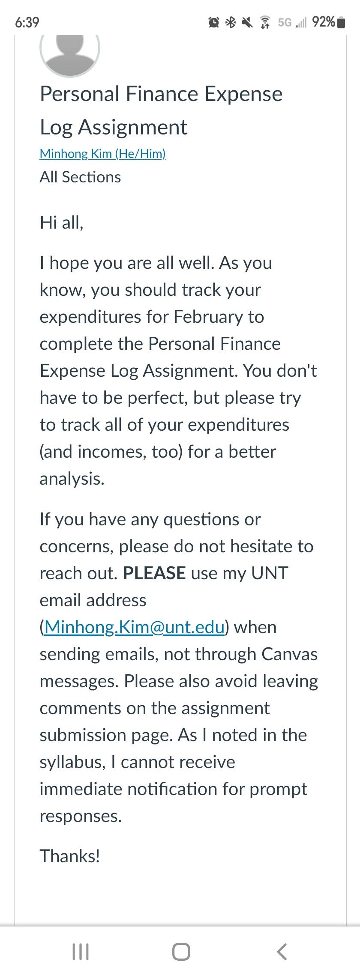Tap the Wi-Fi status icon

tap(265, 22)
